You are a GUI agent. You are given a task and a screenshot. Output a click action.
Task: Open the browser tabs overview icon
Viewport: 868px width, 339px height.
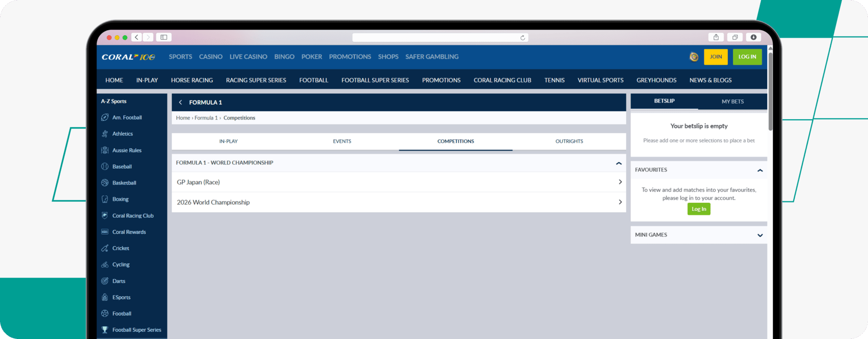(735, 37)
